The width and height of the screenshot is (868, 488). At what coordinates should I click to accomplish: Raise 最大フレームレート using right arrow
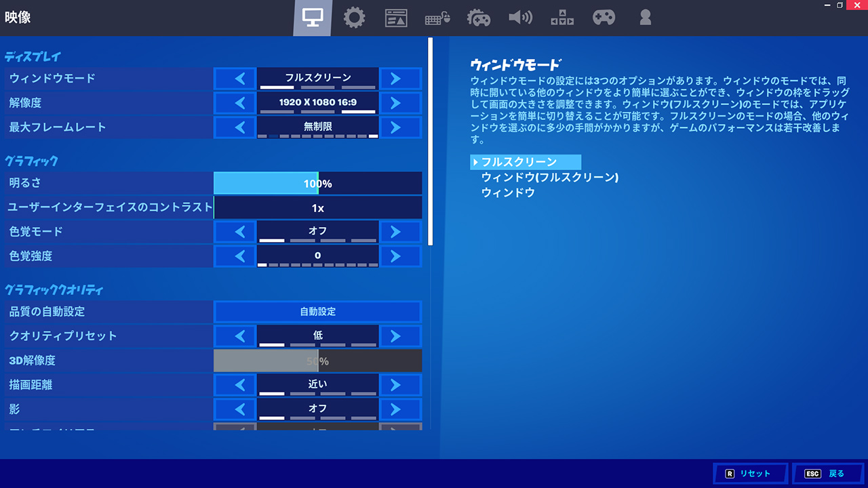tap(401, 127)
